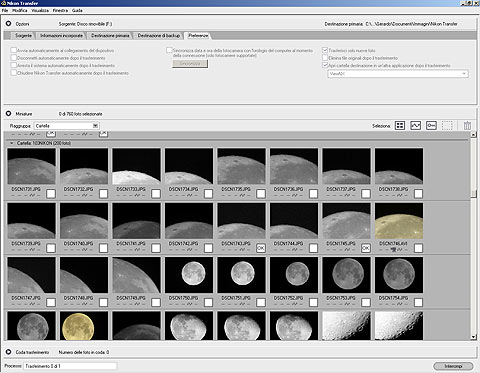Collapse the Miniature panel circle icon
Viewport: 480px width, 373px height.
pyautogui.click(x=9, y=114)
